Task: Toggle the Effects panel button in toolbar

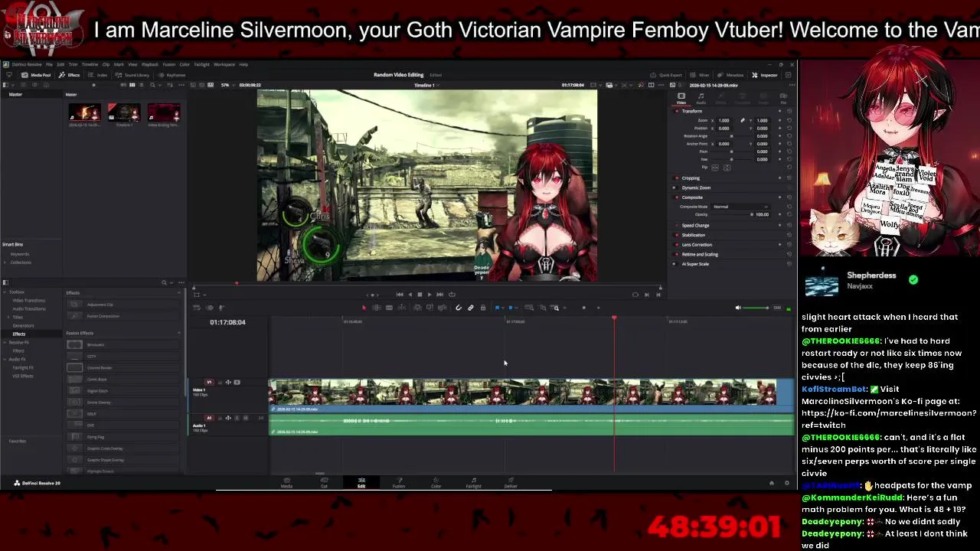Action: click(x=70, y=75)
